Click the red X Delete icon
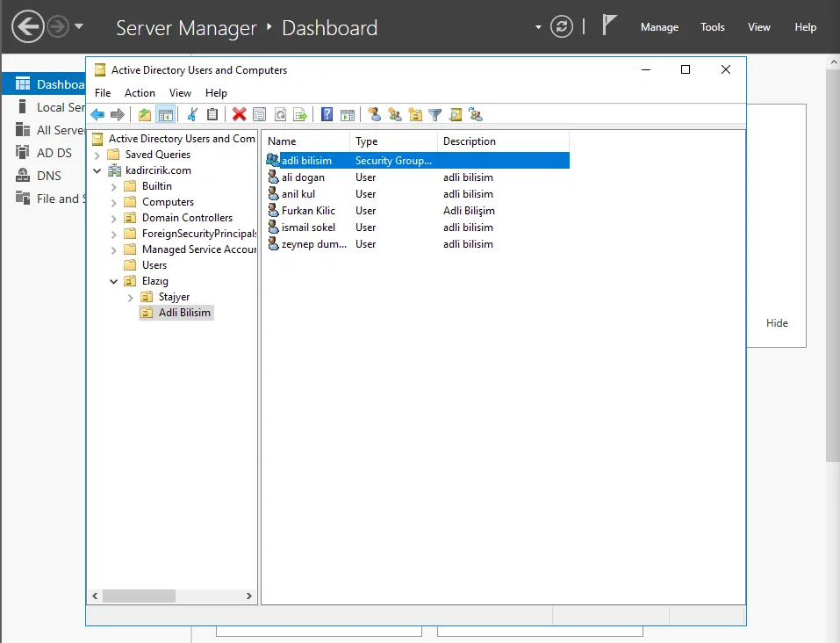Screen dimensions: 840x643 pyautogui.click(x=240, y=114)
